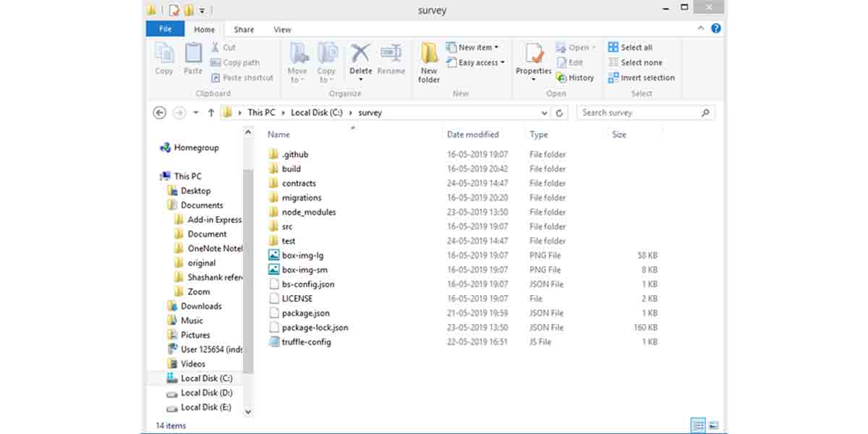Open the Share ribbon tab
The height and width of the screenshot is (434, 868).
[244, 30]
